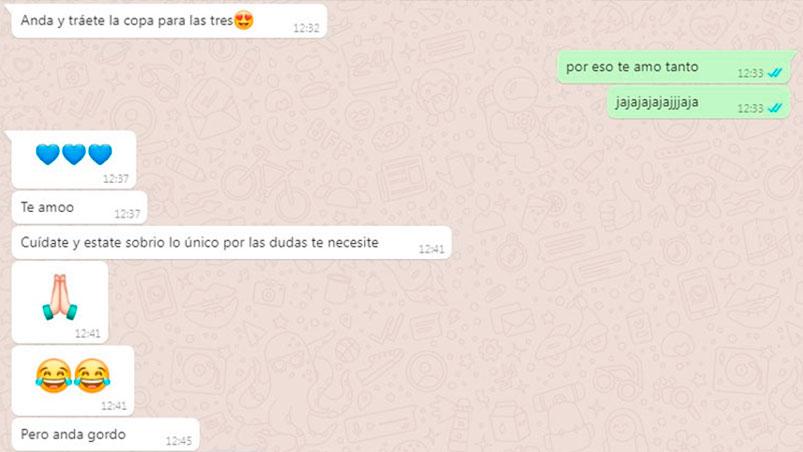Click 12:41 timestamp under praying hands
Viewport: 803px width, 452px height.
pos(88,334)
